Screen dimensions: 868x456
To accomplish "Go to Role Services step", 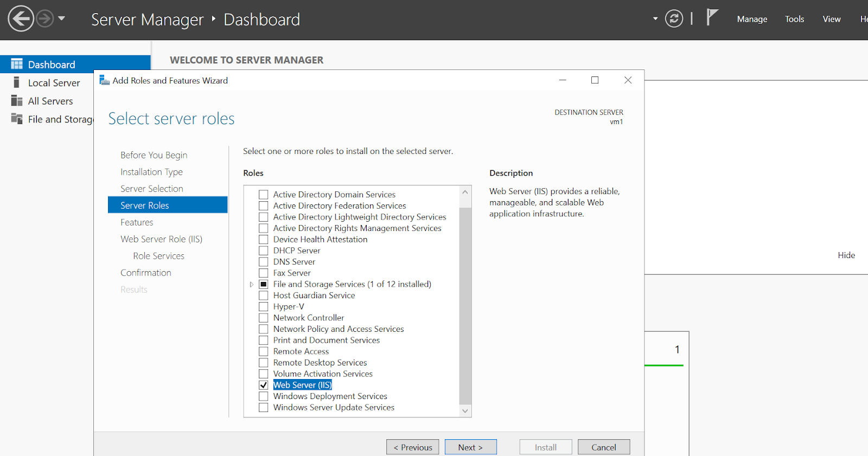I will (x=158, y=256).
